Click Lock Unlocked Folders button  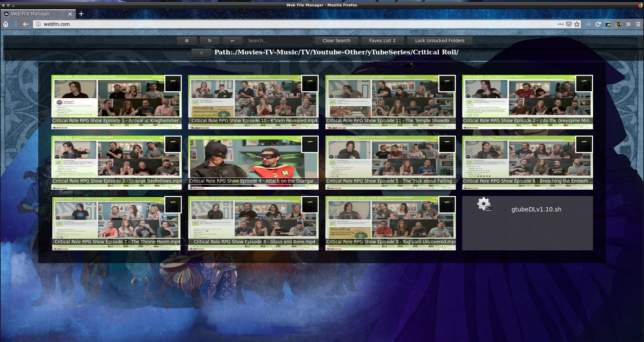pos(440,41)
